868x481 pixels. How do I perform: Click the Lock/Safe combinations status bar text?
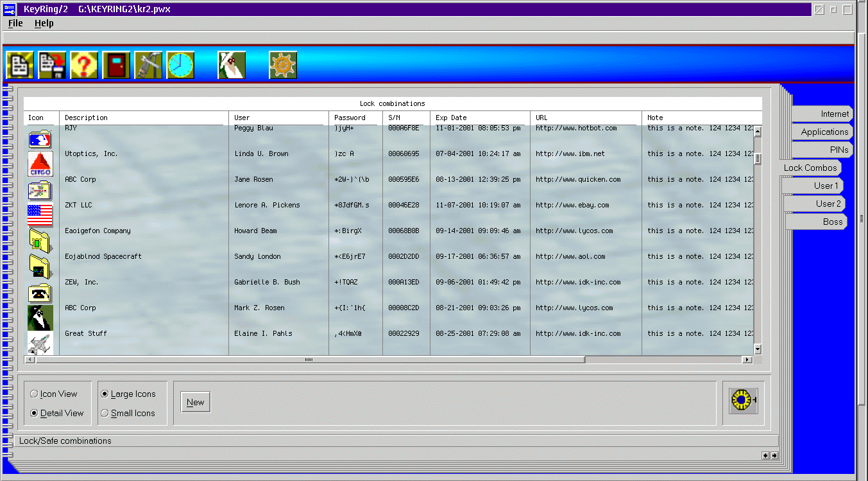point(65,441)
